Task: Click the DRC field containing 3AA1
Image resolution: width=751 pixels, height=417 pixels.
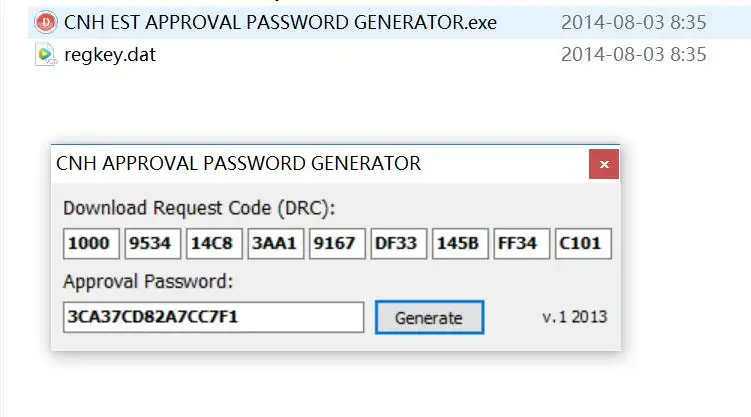Action: pyautogui.click(x=276, y=244)
